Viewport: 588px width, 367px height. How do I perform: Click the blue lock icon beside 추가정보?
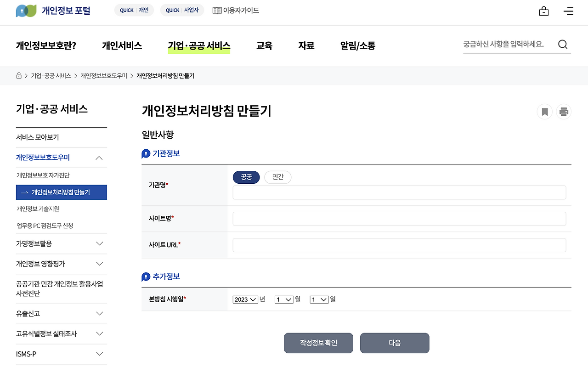145,277
